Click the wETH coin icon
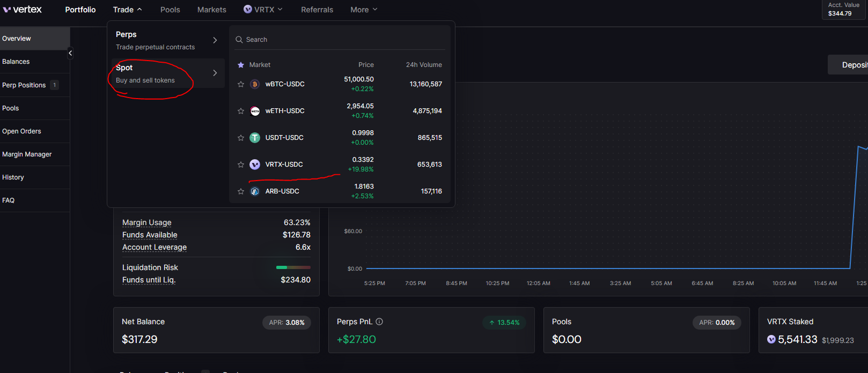This screenshot has width=868, height=373. [x=255, y=111]
